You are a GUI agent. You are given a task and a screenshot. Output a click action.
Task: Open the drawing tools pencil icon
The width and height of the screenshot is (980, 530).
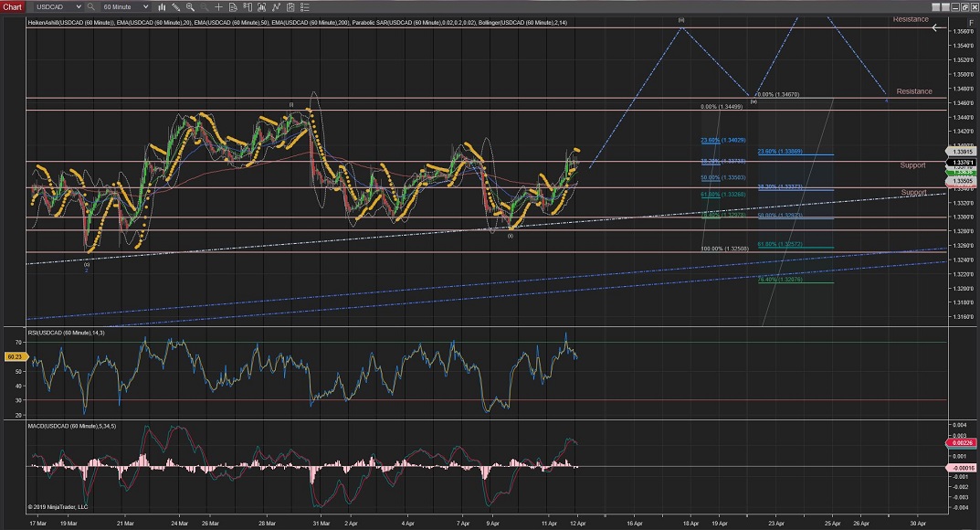pyautogui.click(x=176, y=7)
